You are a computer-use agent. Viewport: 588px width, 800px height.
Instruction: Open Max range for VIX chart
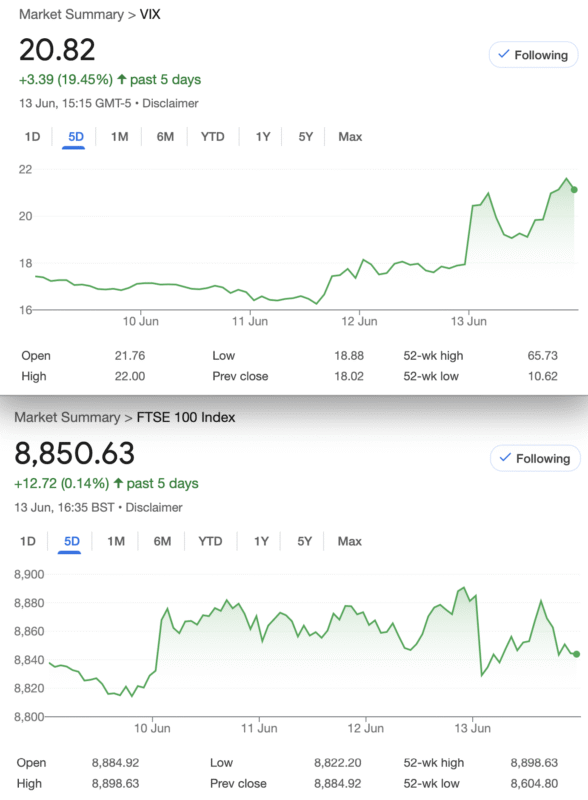coord(350,137)
